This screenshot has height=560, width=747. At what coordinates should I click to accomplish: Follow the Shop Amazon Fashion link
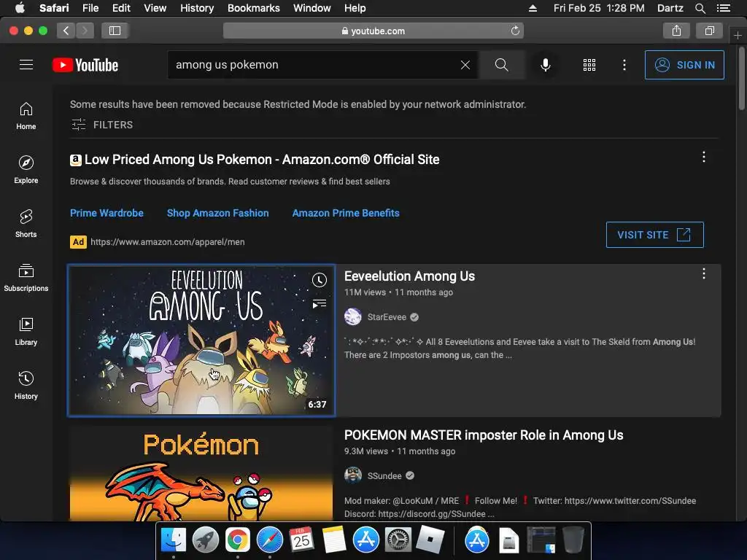click(x=217, y=213)
